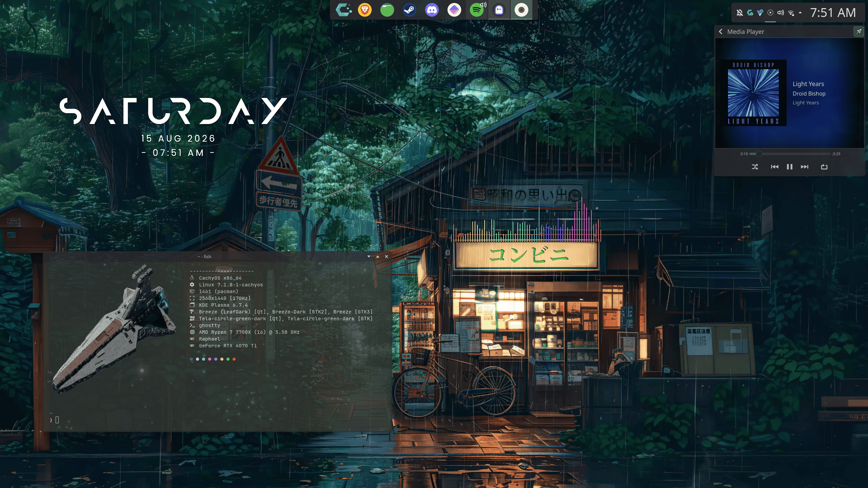This screenshot has width=868, height=488.
Task: Close the fish terminal window
Action: tap(386, 257)
